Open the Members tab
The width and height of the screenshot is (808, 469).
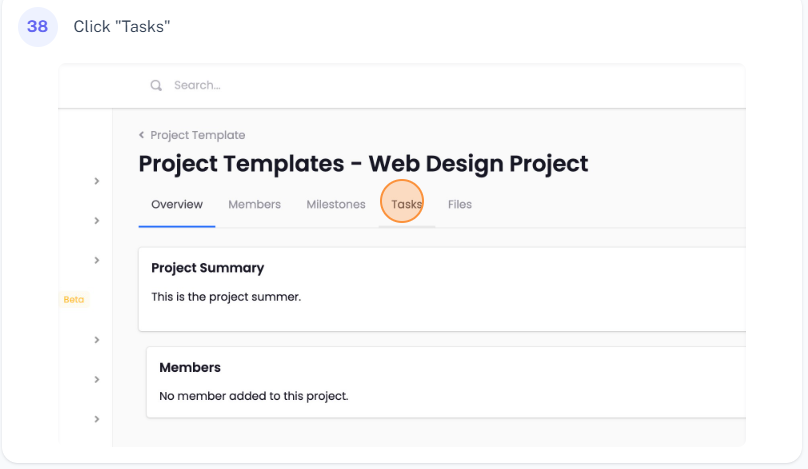(254, 205)
